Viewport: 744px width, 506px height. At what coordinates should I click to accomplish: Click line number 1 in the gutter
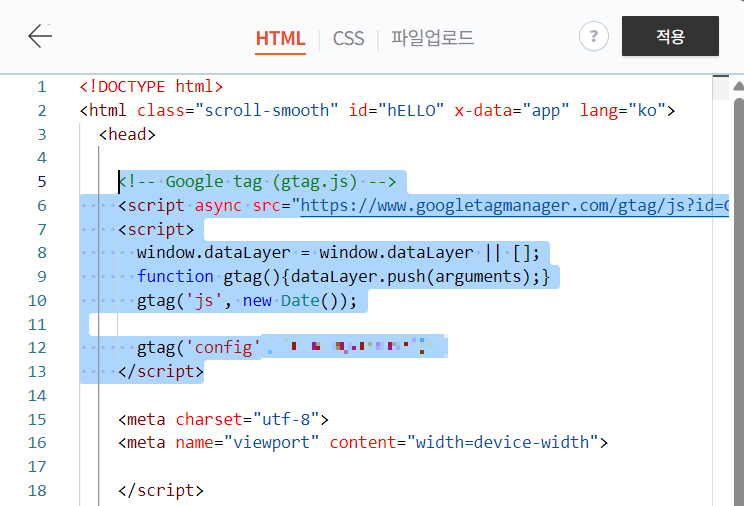pos(42,87)
